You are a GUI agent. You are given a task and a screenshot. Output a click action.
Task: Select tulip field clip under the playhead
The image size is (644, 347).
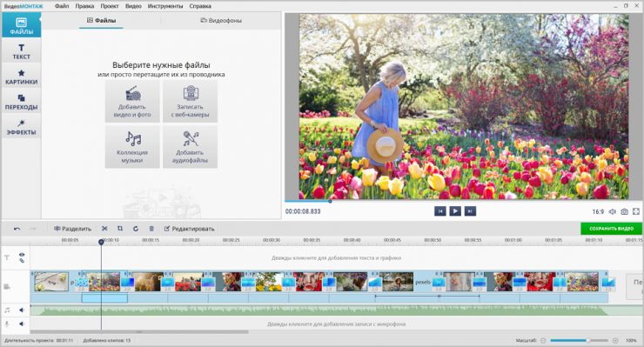104,282
